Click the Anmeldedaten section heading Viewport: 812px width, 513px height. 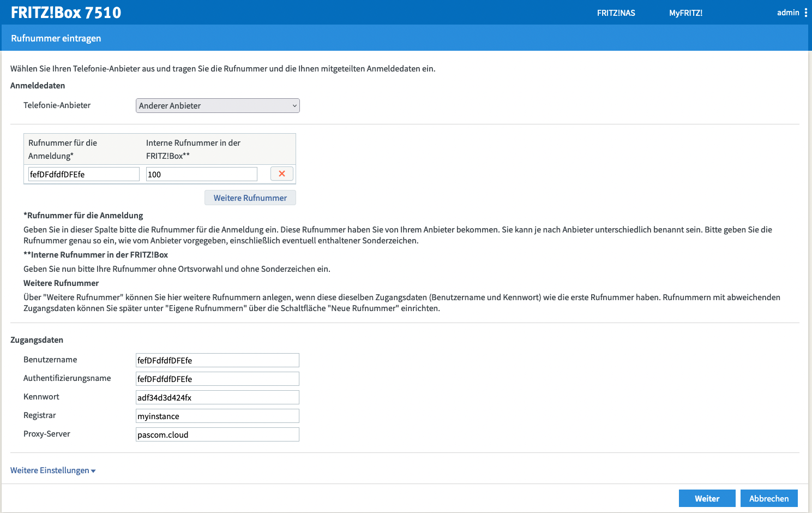click(38, 86)
